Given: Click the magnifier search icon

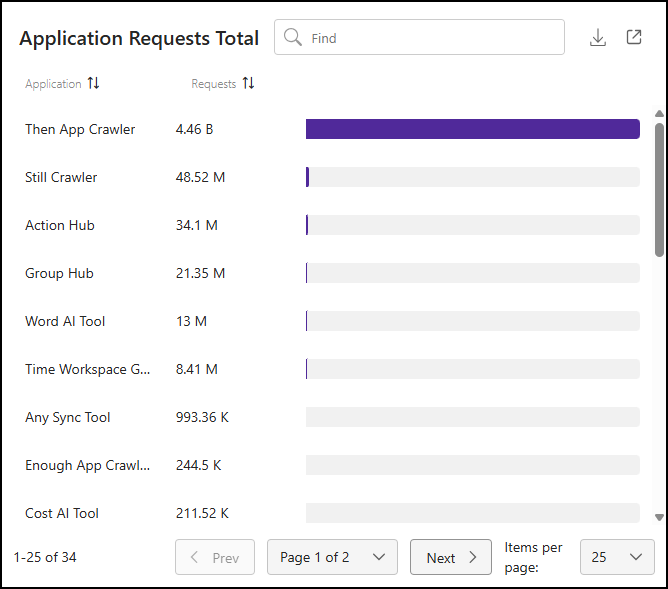Looking at the screenshot, I should 293,37.
